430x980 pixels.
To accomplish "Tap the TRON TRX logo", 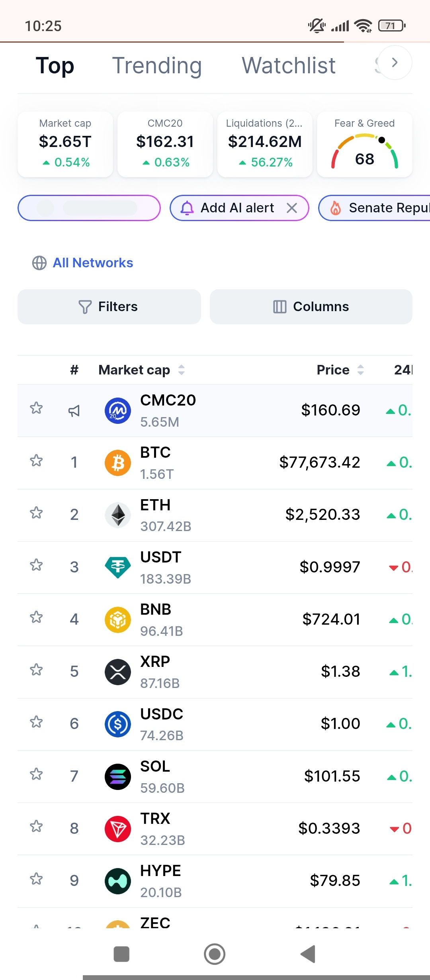I will point(118,829).
